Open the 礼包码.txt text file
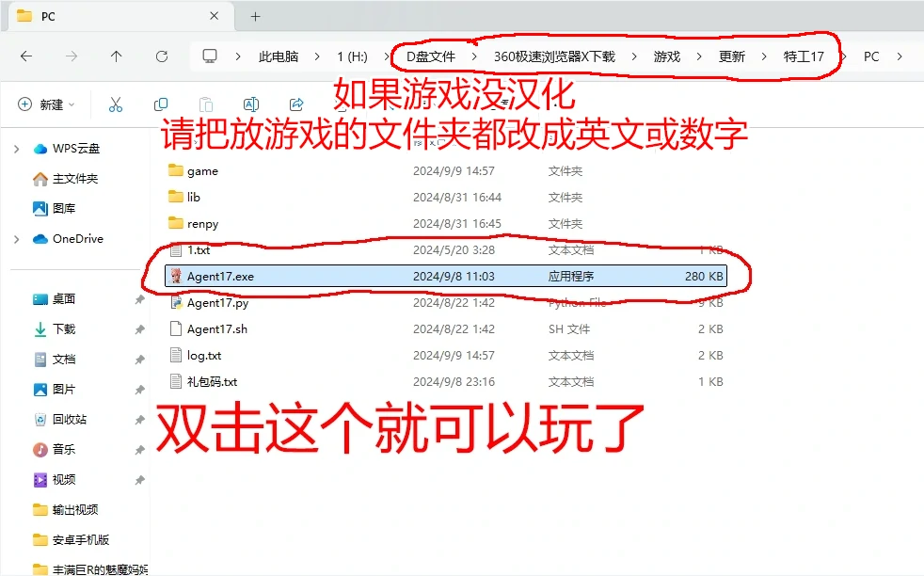This screenshot has width=924, height=576. (x=213, y=381)
